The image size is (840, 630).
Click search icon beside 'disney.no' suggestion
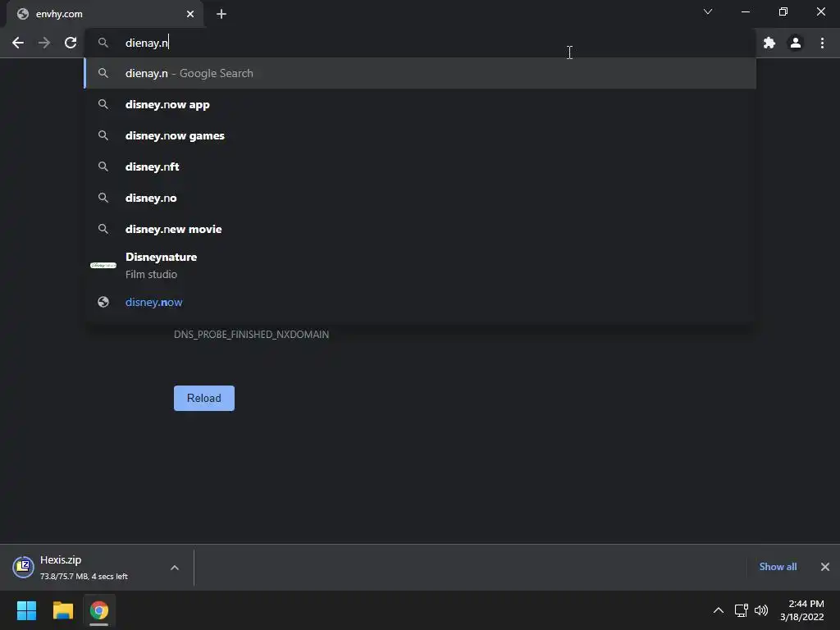tap(103, 198)
